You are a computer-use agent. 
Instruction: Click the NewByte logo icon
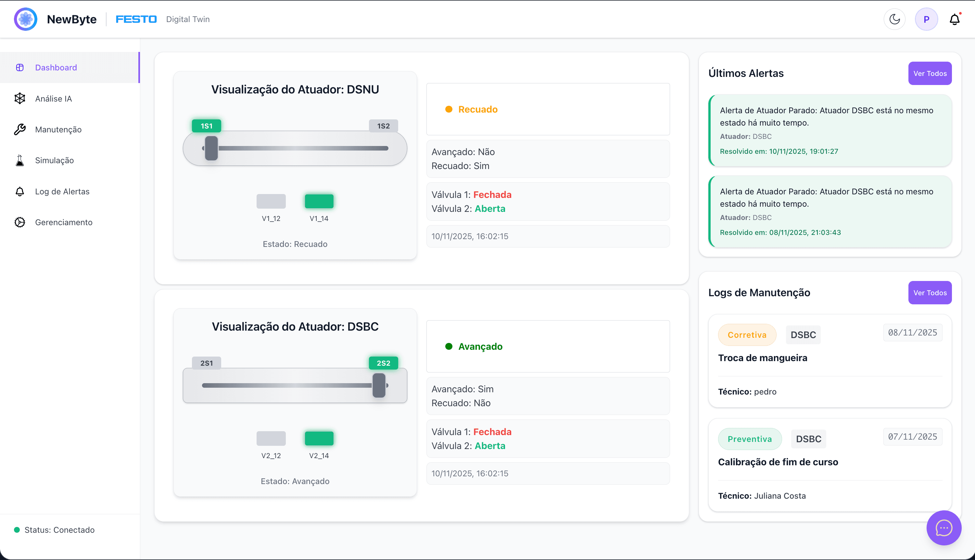[25, 19]
